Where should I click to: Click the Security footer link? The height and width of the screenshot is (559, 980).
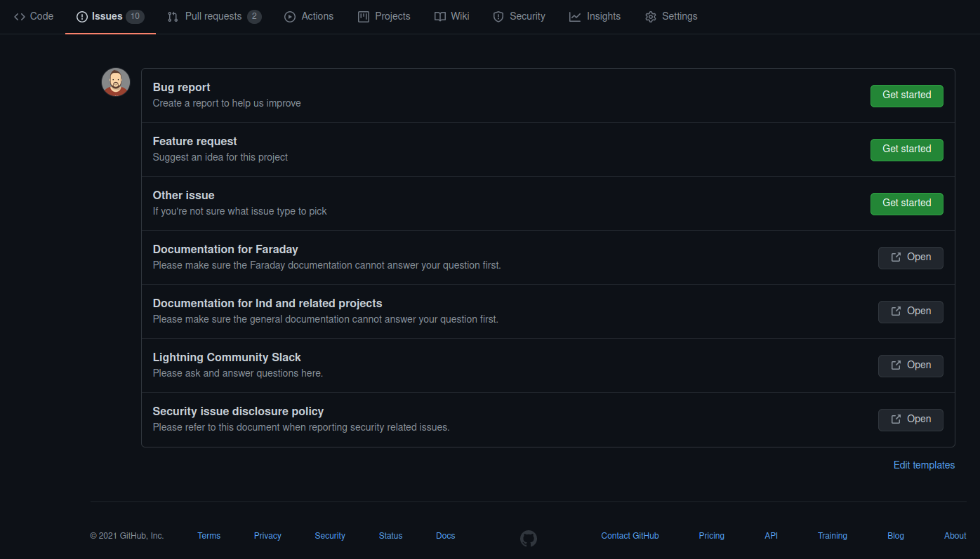(330, 536)
